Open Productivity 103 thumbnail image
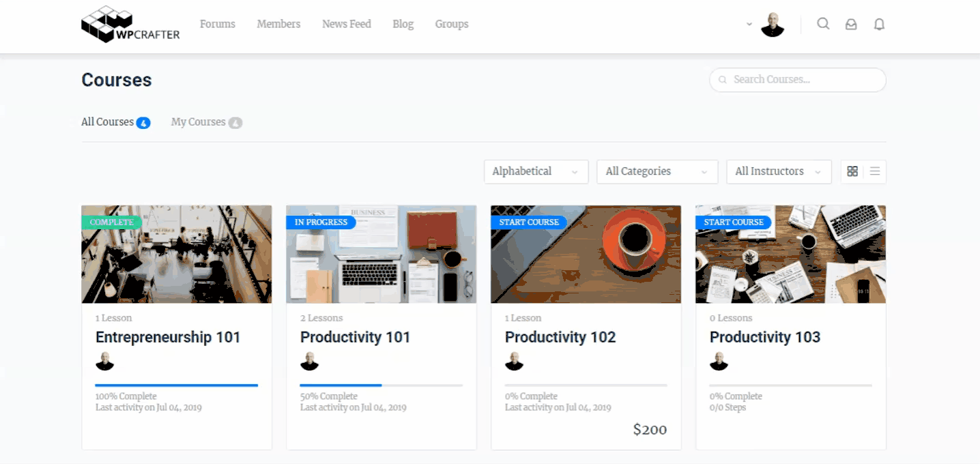 [x=791, y=255]
